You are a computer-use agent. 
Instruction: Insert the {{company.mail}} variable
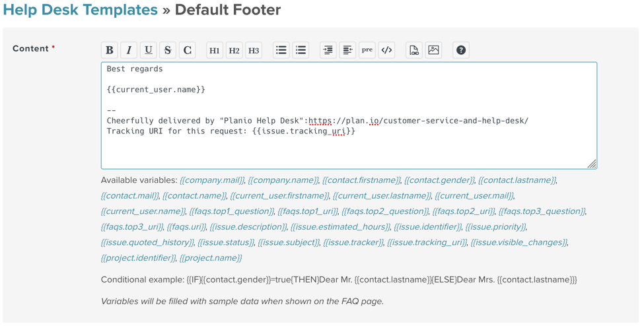click(212, 180)
